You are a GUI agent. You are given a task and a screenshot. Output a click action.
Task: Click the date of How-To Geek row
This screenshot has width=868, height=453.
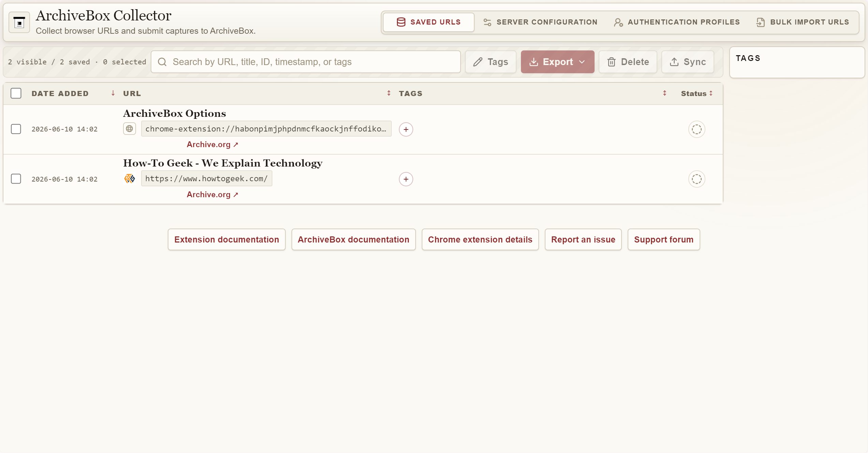coord(64,179)
